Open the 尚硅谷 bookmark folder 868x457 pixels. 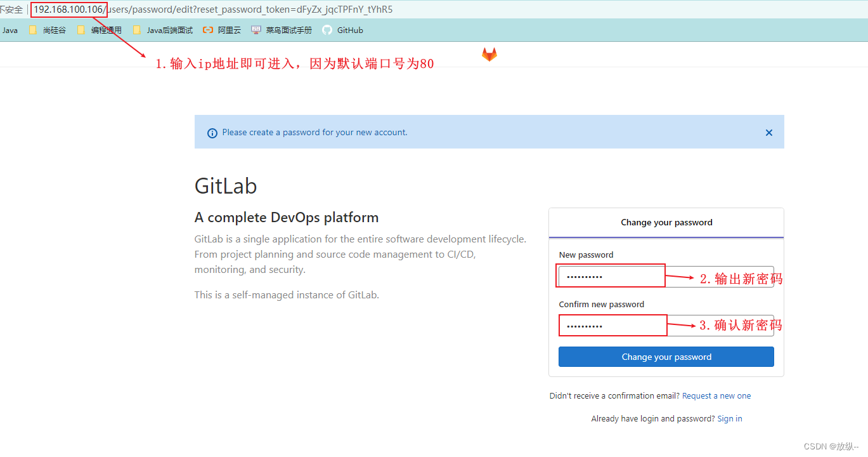pos(48,30)
